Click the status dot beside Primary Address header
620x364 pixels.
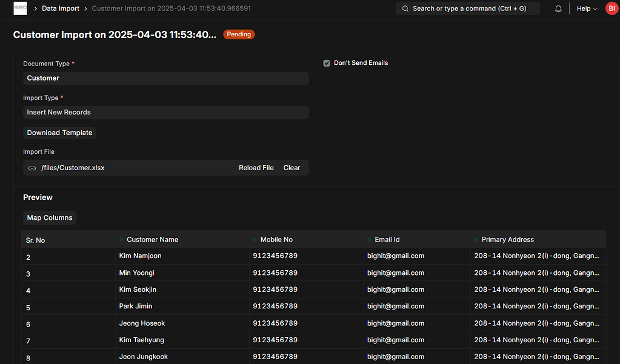point(476,239)
